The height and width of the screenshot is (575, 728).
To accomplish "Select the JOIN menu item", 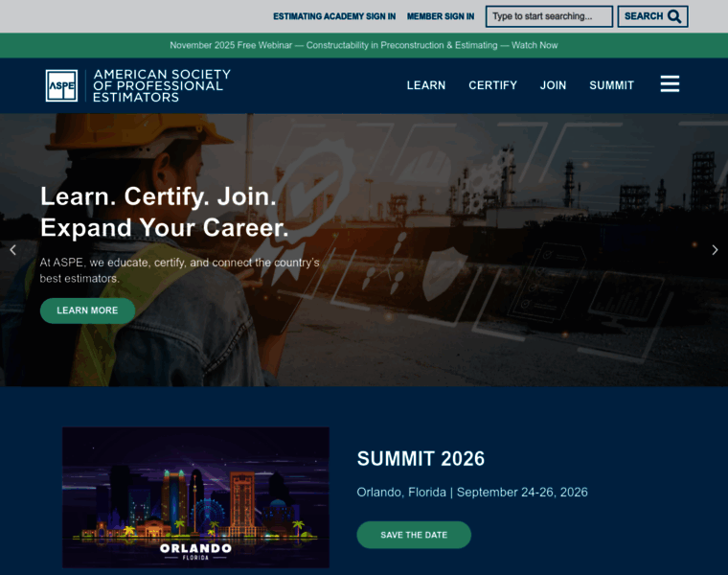I will pyautogui.click(x=553, y=85).
